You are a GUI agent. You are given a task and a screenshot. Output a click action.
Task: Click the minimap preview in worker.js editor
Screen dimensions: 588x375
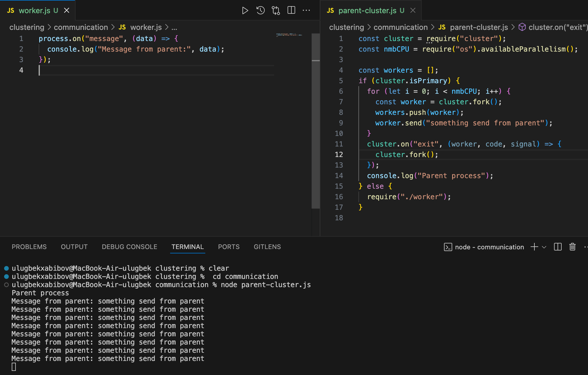click(x=289, y=35)
